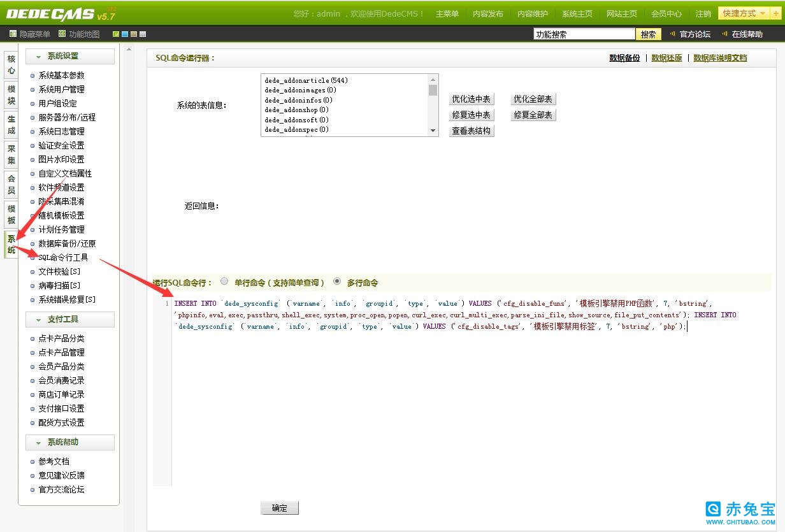Click the 功能搜索 search input field
Image resolution: width=785 pixels, height=532 pixels.
(x=584, y=34)
